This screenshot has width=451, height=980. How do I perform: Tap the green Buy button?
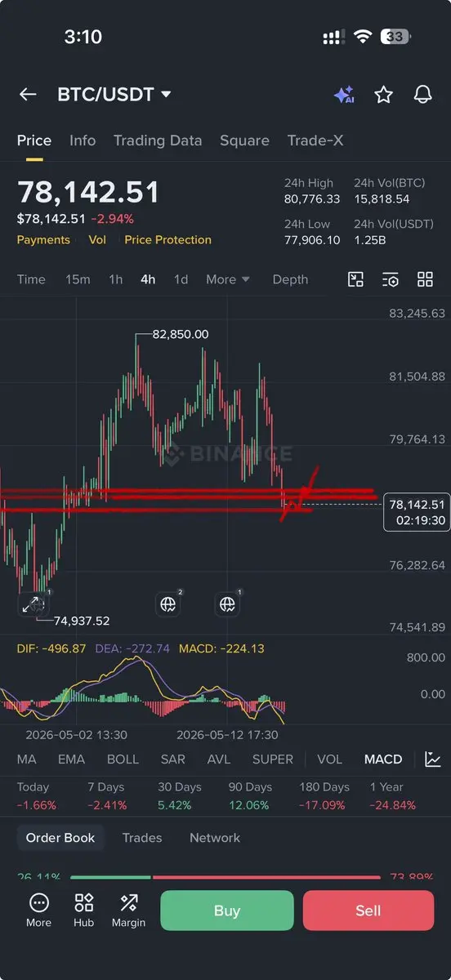[227, 911]
